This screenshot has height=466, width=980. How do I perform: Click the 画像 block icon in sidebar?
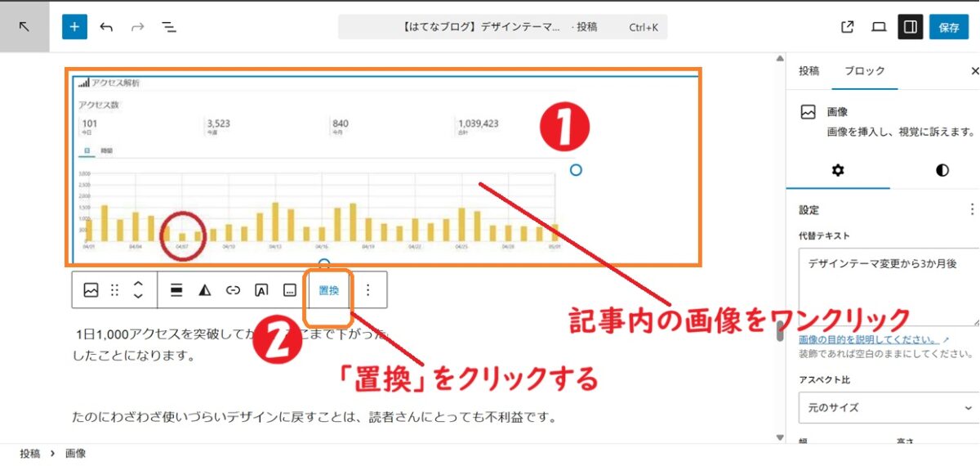[x=808, y=113]
